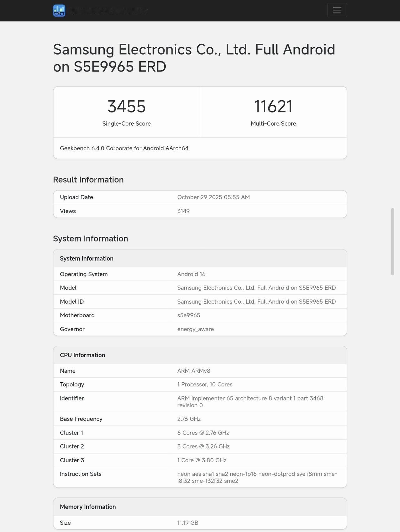The width and height of the screenshot is (400, 532).
Task: Click the Cluster 1 label
Action: click(x=72, y=433)
